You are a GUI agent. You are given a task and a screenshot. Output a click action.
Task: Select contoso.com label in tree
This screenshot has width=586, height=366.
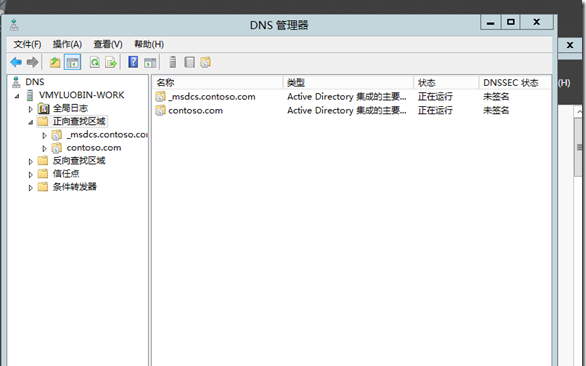point(94,148)
